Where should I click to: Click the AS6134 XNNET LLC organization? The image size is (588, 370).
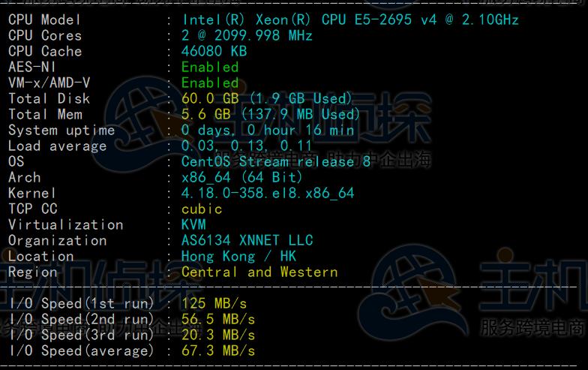click(x=247, y=241)
